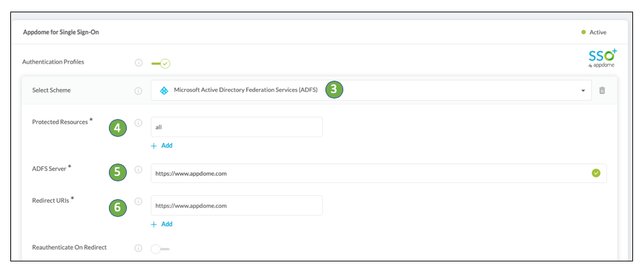Click the SSO+ Appdome logo
Image resolution: width=644 pixels, height=271 pixels.
[602, 58]
